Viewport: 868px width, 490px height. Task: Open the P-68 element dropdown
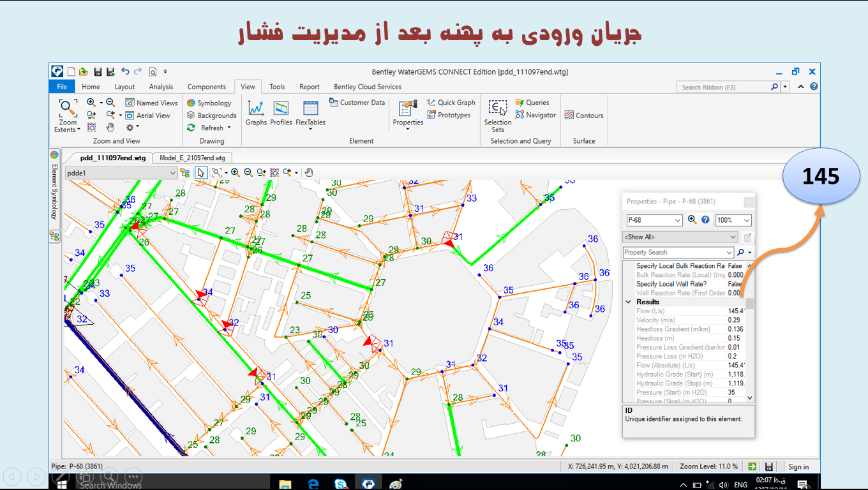pyautogui.click(x=677, y=220)
